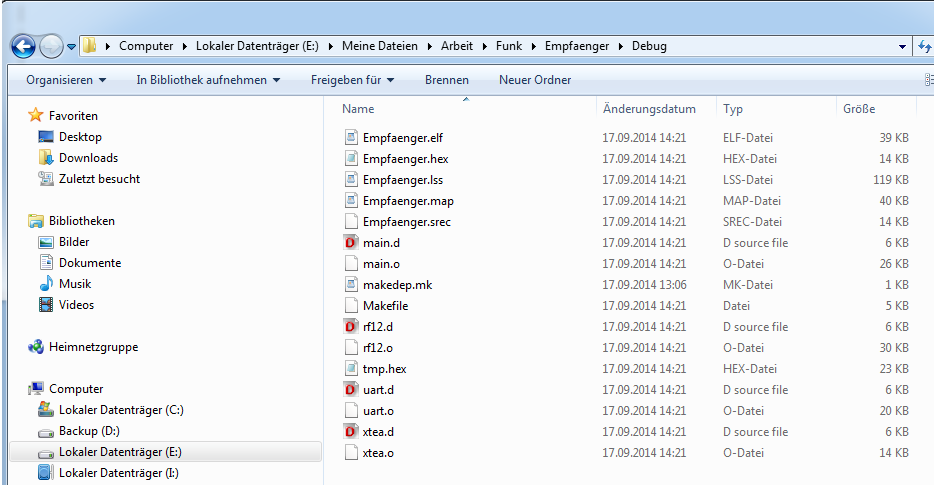Click the Back navigation arrow button

tap(23, 46)
